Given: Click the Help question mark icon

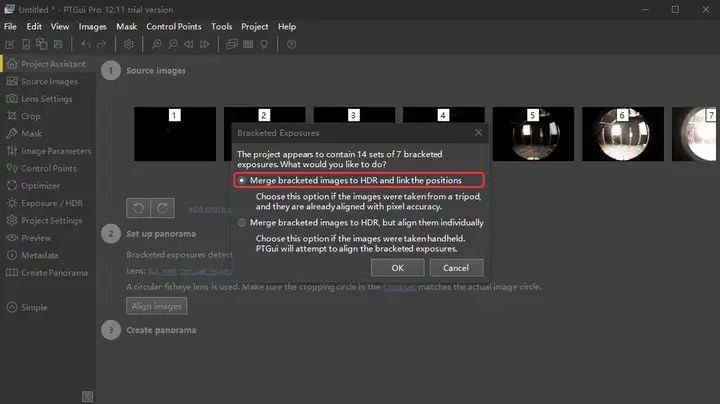Looking at the screenshot, I should coord(291,45).
